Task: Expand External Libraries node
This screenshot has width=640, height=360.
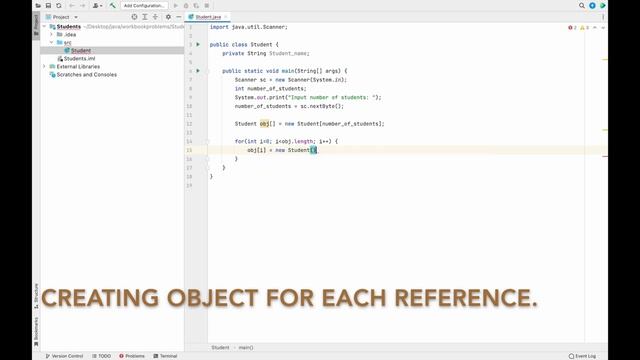Action: [44, 66]
